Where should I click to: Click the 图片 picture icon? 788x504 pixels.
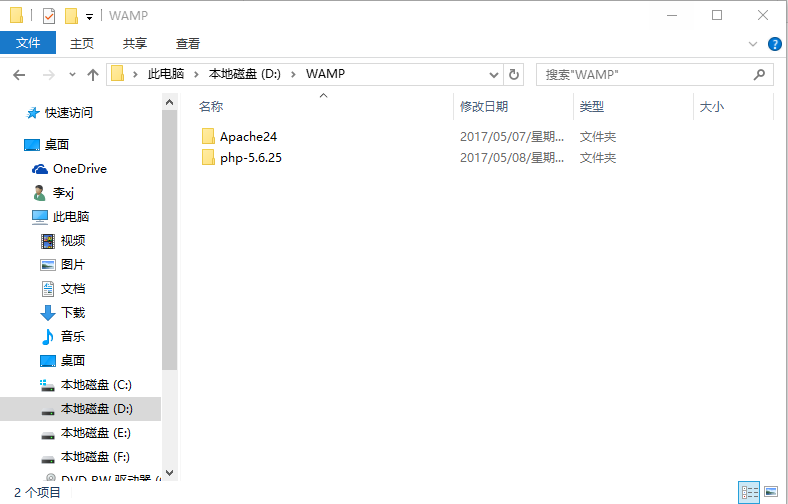point(48,265)
